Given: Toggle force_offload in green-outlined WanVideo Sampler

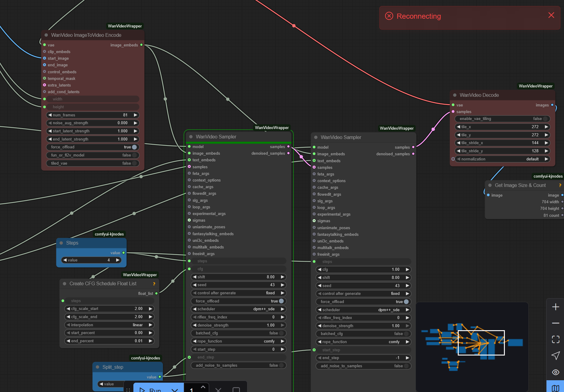Looking at the screenshot, I should pos(238,301).
